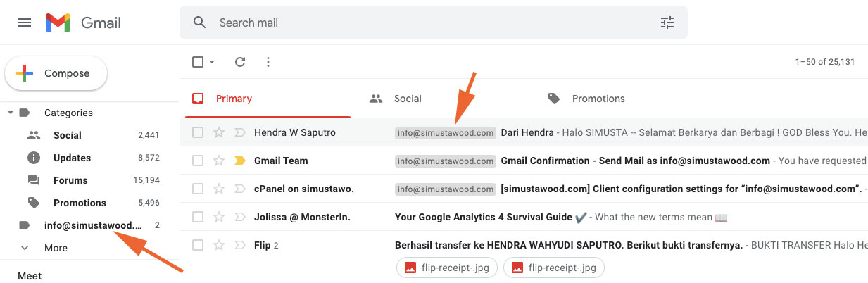Click the search options filter icon
868x283 pixels.
667,23
